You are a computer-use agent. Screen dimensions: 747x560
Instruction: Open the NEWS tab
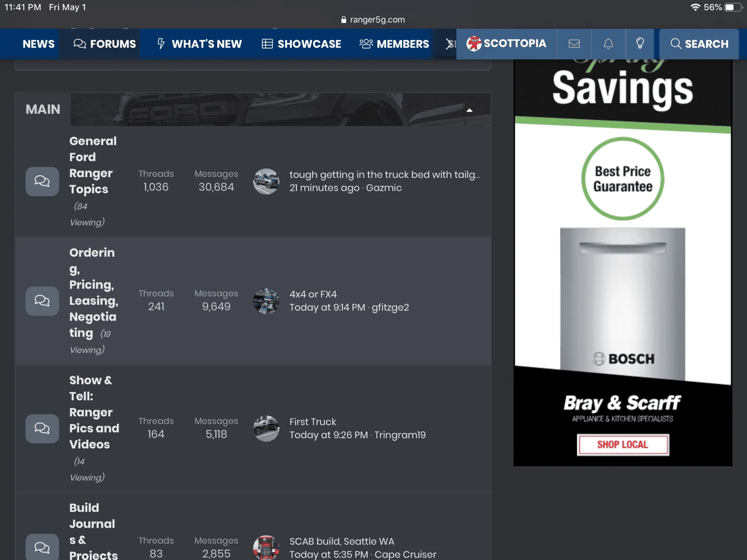click(x=39, y=44)
